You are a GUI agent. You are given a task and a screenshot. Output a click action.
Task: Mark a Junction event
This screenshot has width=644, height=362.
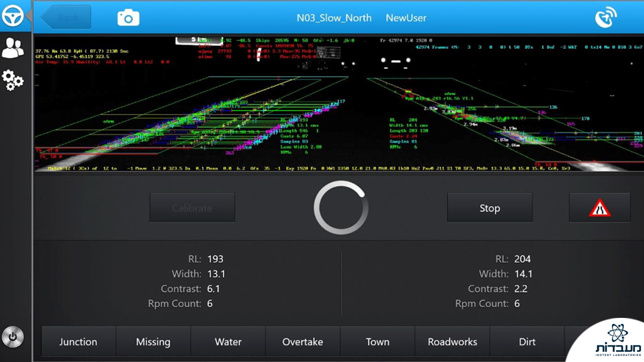click(78, 342)
